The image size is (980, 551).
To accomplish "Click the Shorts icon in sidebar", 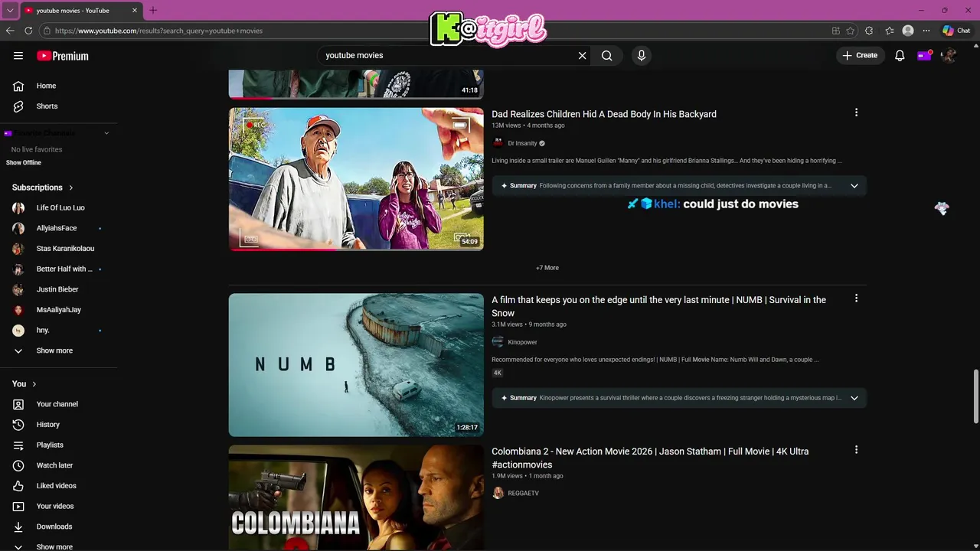I will tap(18, 106).
